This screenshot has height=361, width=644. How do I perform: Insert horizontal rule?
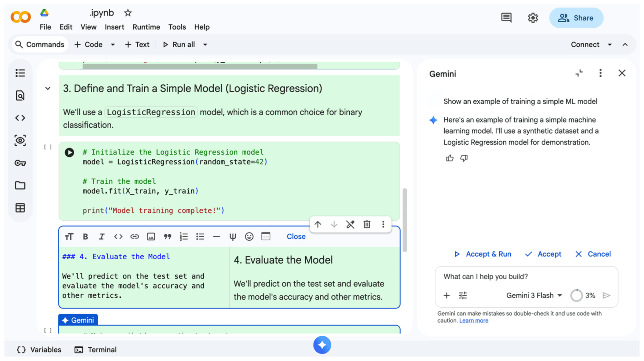216,237
